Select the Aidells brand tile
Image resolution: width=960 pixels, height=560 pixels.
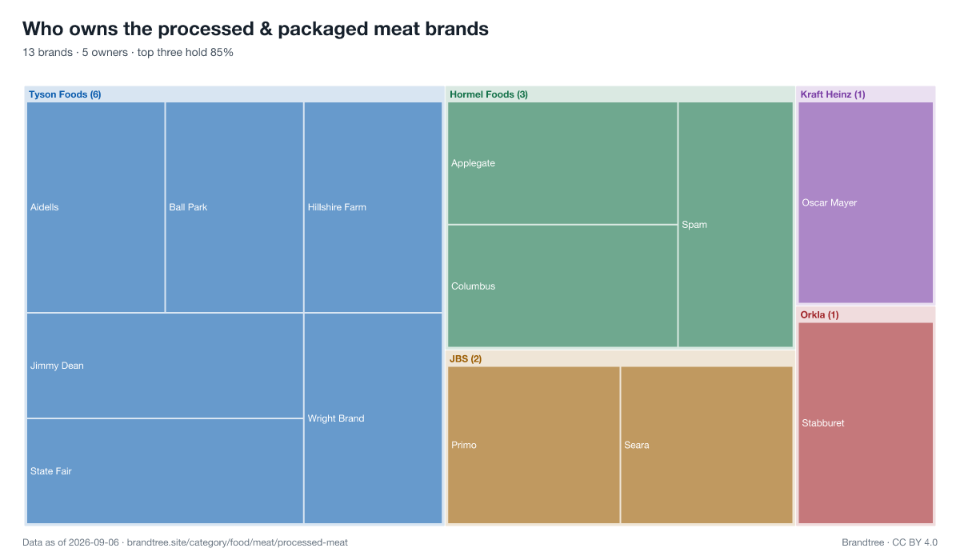coord(96,207)
